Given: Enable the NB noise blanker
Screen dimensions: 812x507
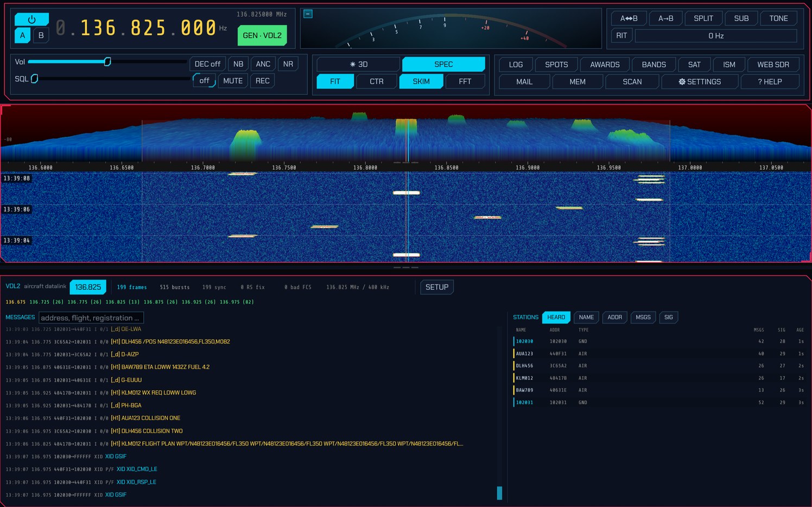Looking at the screenshot, I should [238, 64].
